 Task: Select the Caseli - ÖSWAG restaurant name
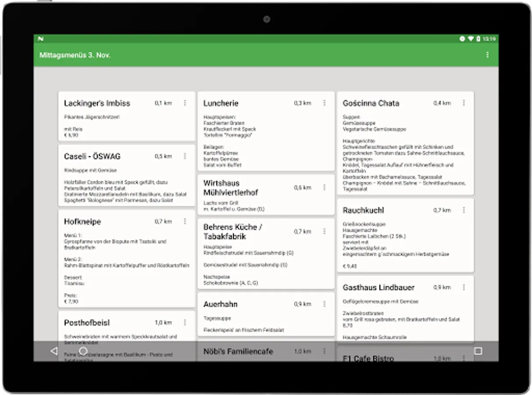[x=92, y=157]
